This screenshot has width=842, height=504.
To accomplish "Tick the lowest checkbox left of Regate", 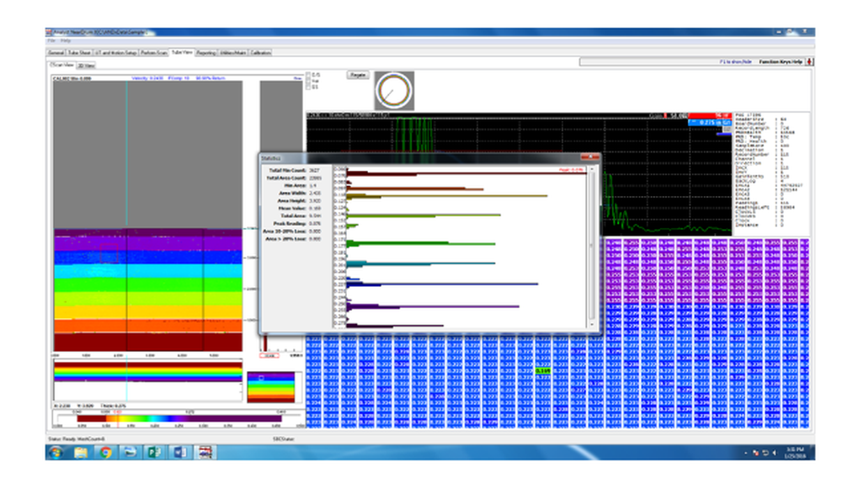I will pyautogui.click(x=308, y=87).
